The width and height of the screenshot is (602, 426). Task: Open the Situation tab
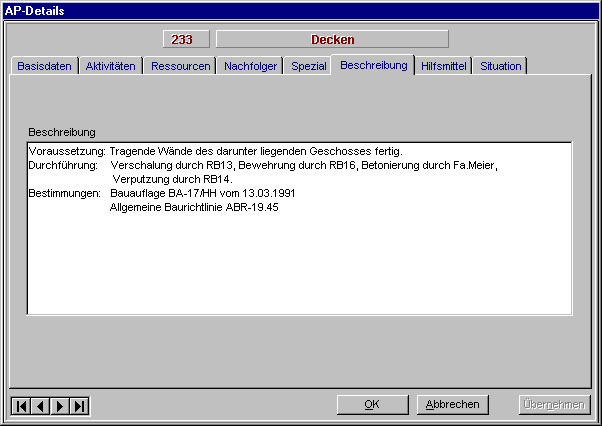(x=500, y=66)
